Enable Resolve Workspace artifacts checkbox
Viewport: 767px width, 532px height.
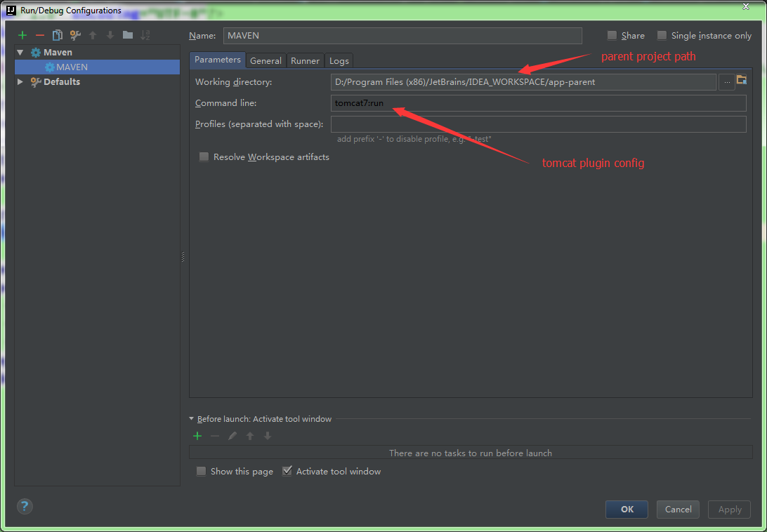[204, 157]
